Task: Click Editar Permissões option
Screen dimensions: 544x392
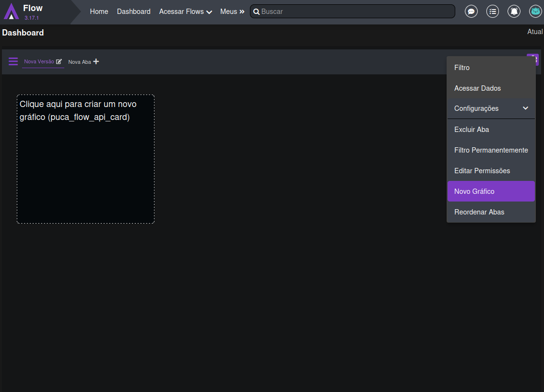Action: [x=491, y=171]
